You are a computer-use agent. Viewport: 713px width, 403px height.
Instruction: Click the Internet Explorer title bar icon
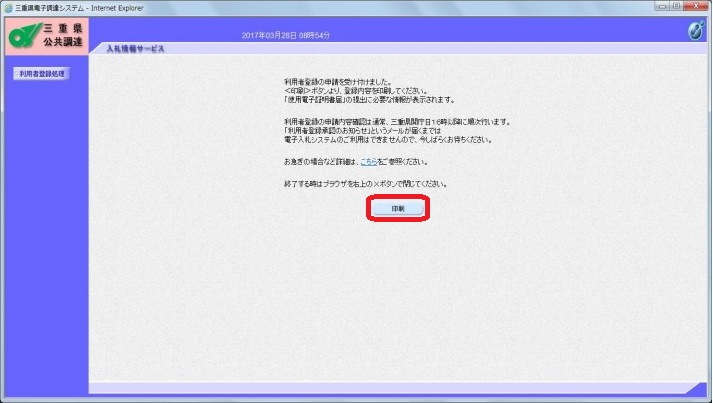[x=8, y=7]
